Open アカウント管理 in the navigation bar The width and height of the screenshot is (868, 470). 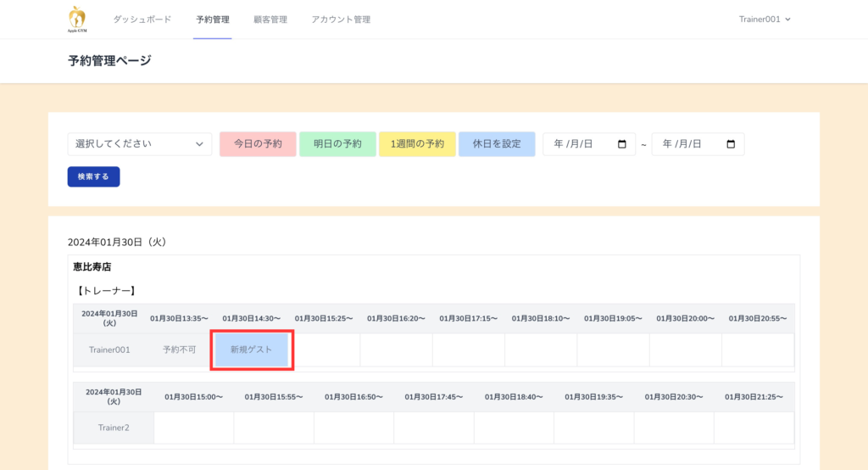(x=340, y=20)
